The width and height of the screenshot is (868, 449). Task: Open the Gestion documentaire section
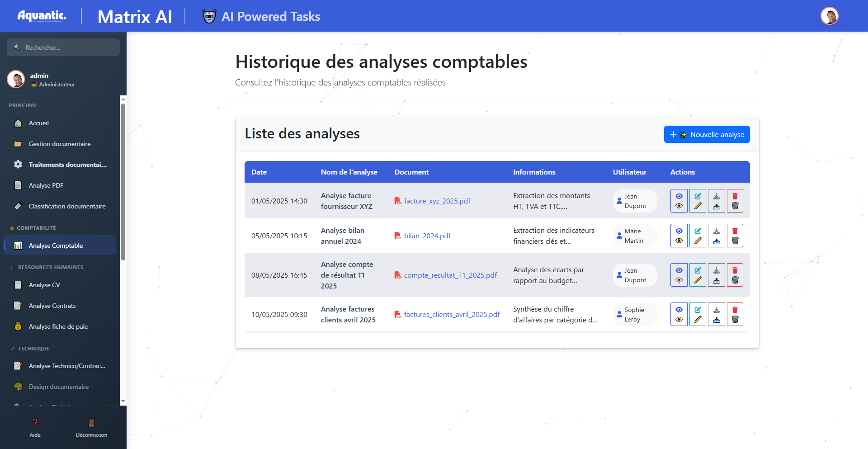(x=59, y=144)
